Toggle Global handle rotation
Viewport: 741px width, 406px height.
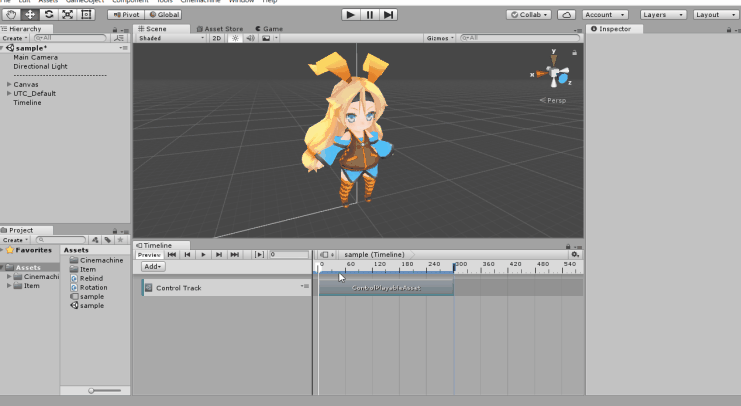(x=164, y=15)
